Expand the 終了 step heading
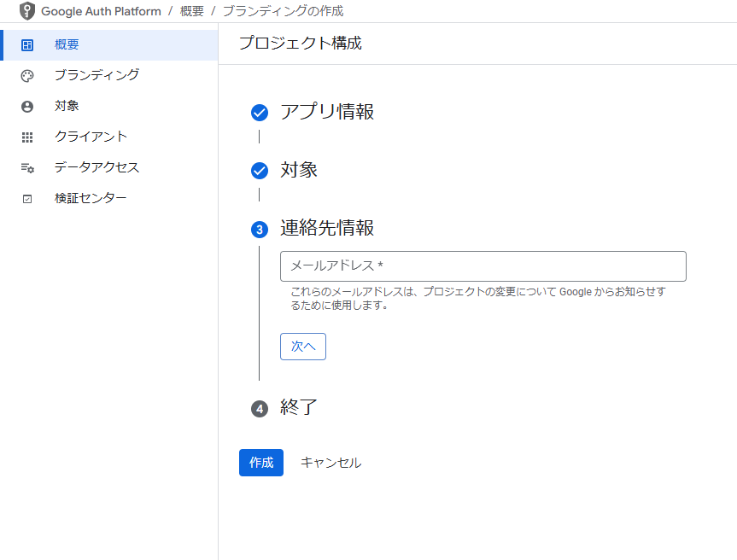The height and width of the screenshot is (560, 737). 299,407
